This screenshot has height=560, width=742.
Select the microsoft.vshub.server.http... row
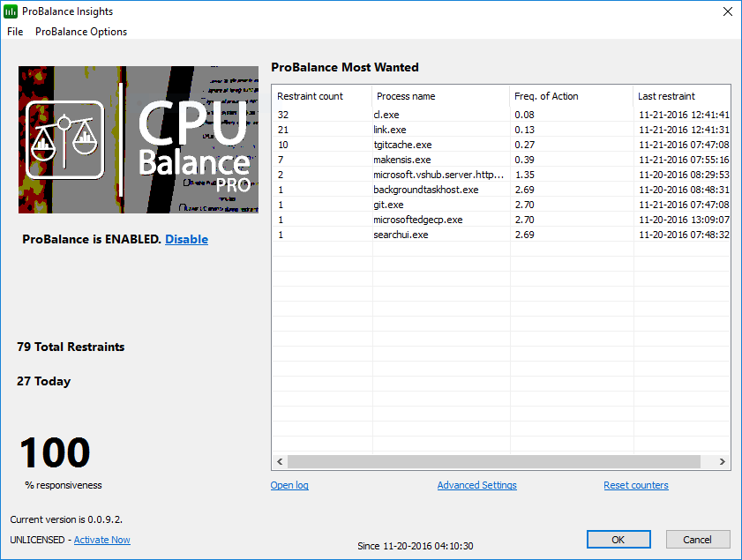501,175
